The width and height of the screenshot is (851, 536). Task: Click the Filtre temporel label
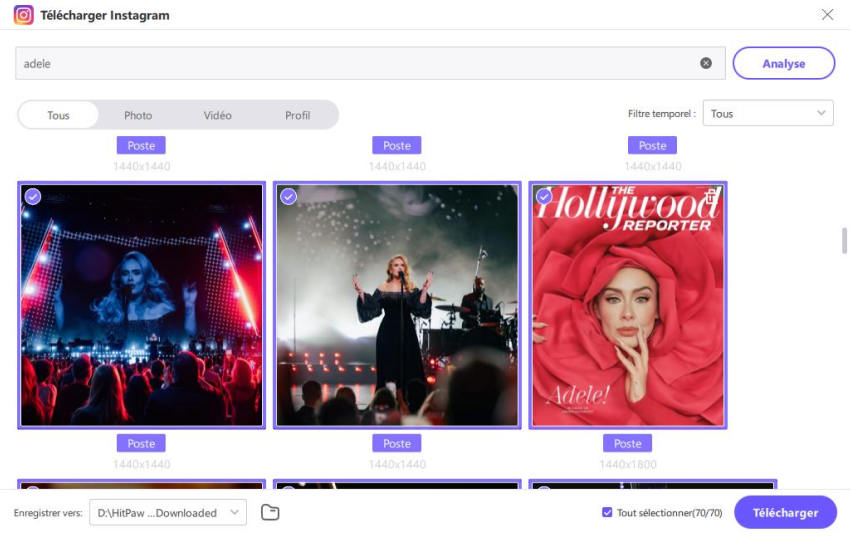(x=662, y=113)
